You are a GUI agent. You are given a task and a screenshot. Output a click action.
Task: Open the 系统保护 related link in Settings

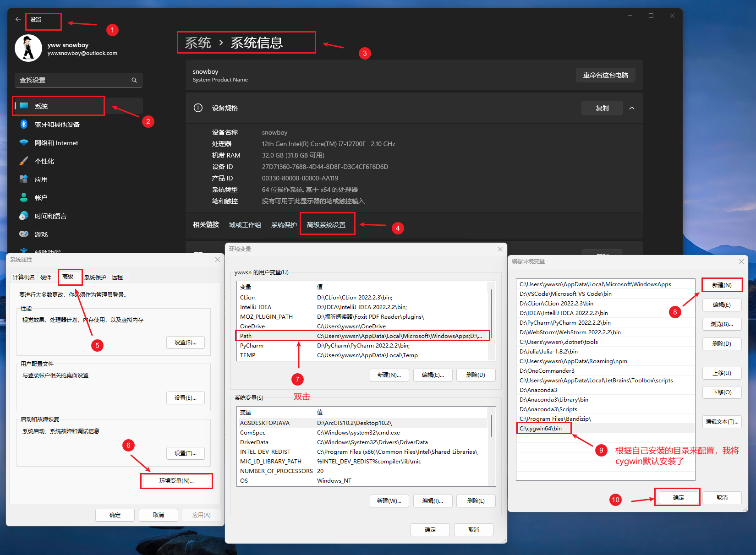coord(284,225)
